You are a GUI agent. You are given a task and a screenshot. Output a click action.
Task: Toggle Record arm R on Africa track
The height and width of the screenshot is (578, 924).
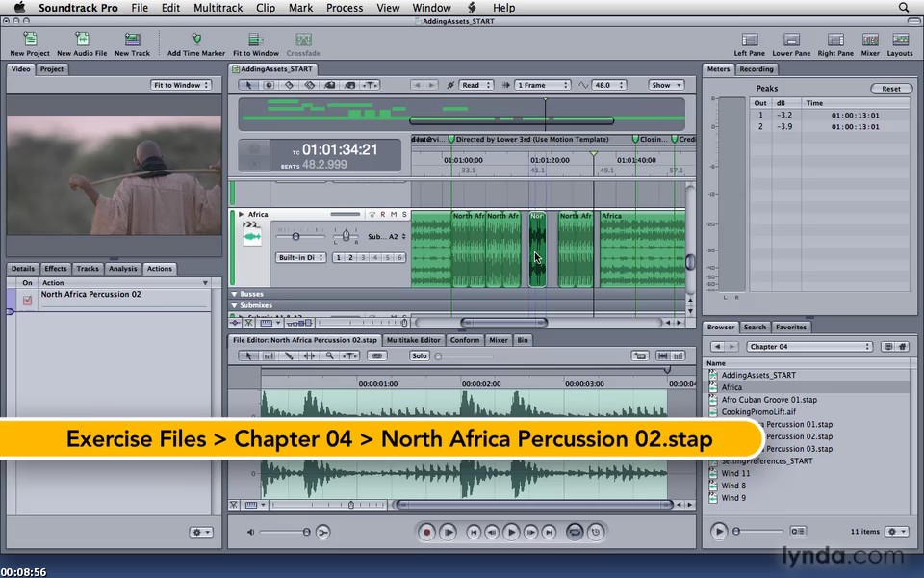383,214
